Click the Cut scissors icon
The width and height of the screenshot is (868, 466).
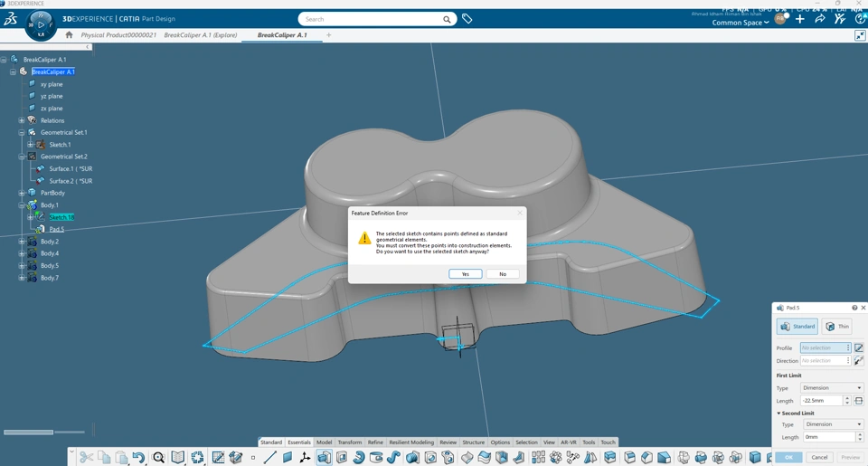coord(86,457)
